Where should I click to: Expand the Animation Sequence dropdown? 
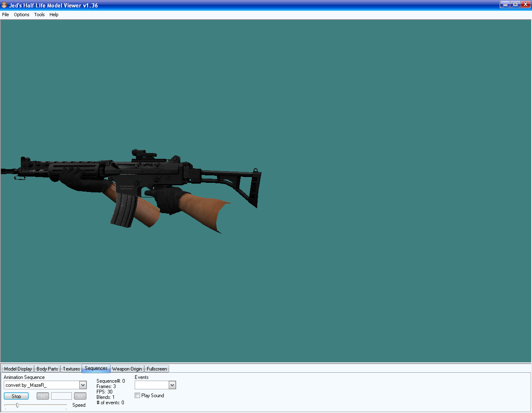(83, 385)
